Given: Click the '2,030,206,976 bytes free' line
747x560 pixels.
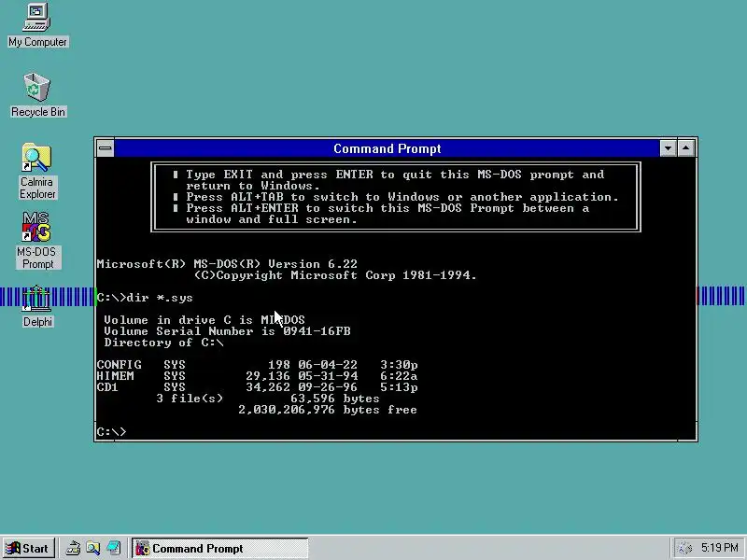Looking at the screenshot, I should click(328, 410).
